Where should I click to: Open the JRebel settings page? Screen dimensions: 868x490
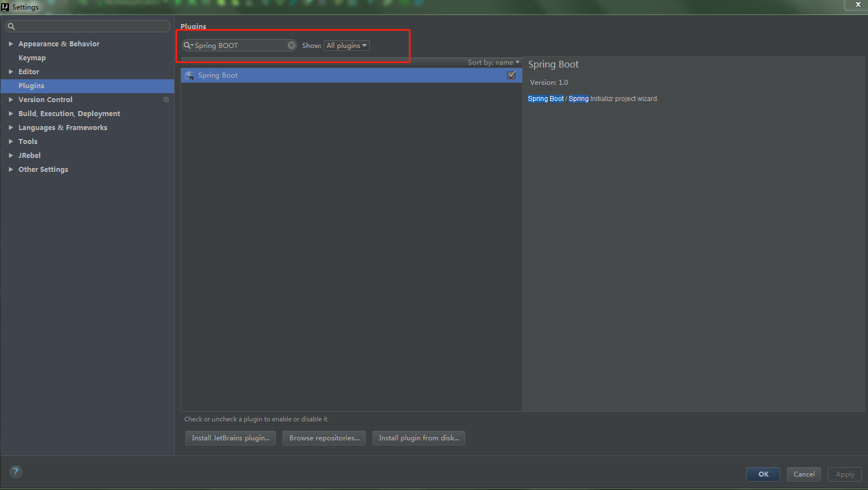(x=30, y=155)
